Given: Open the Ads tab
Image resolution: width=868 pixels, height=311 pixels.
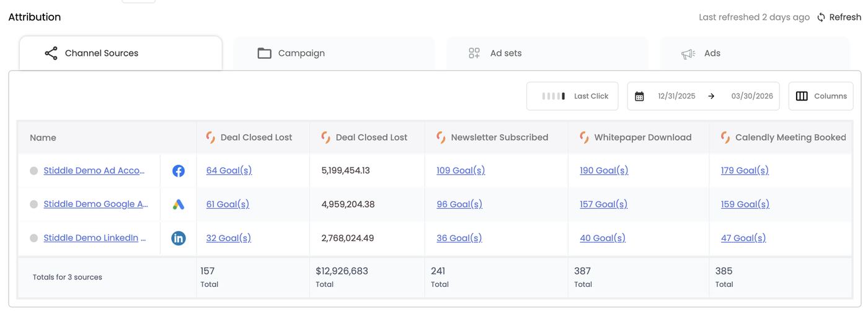Looking at the screenshot, I should (x=755, y=53).
